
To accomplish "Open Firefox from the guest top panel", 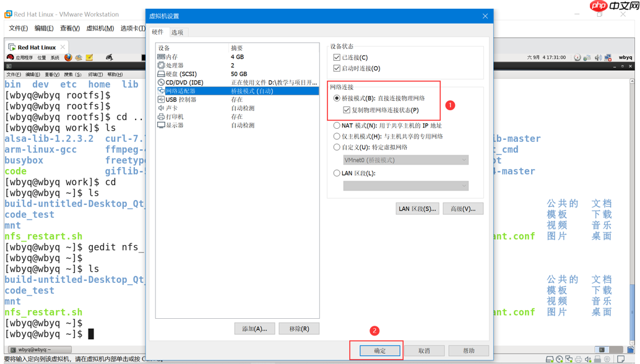I will pos(67,58).
